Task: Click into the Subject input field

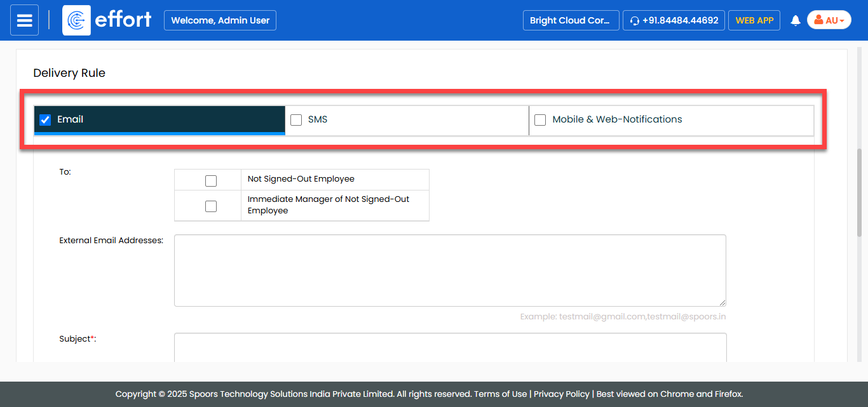Action: click(x=449, y=347)
